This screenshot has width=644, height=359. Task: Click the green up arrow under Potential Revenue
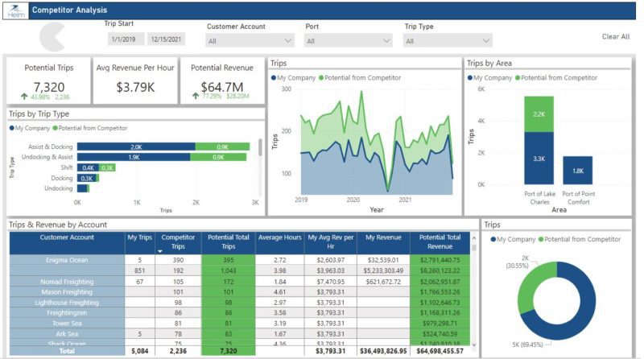[x=195, y=97]
